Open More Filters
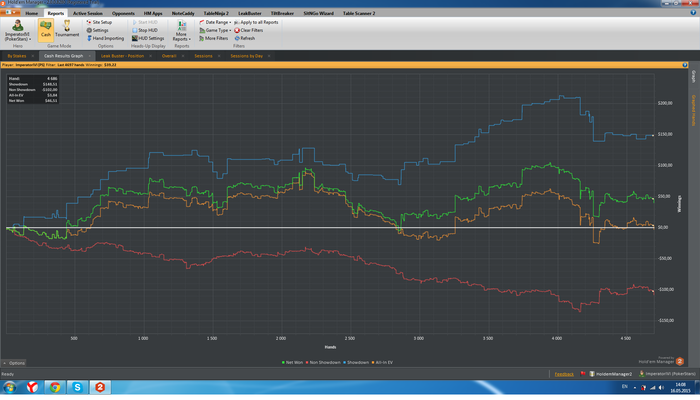Image resolution: width=700 pixels, height=400 pixels. point(213,38)
